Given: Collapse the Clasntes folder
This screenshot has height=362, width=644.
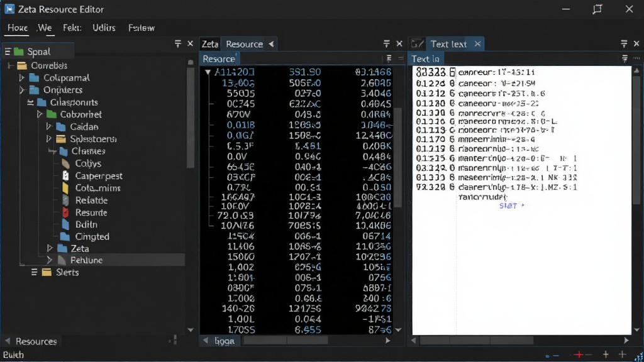Looking at the screenshot, I should point(52,151).
